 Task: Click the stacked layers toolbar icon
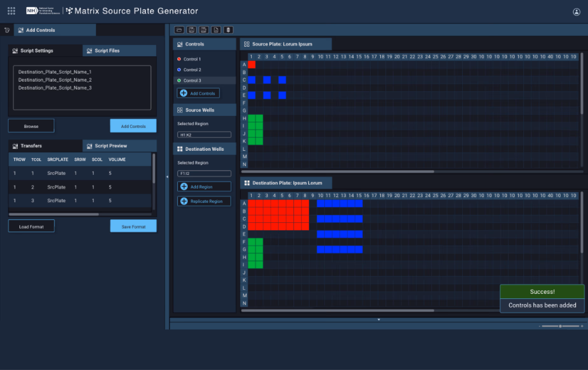[x=228, y=30]
